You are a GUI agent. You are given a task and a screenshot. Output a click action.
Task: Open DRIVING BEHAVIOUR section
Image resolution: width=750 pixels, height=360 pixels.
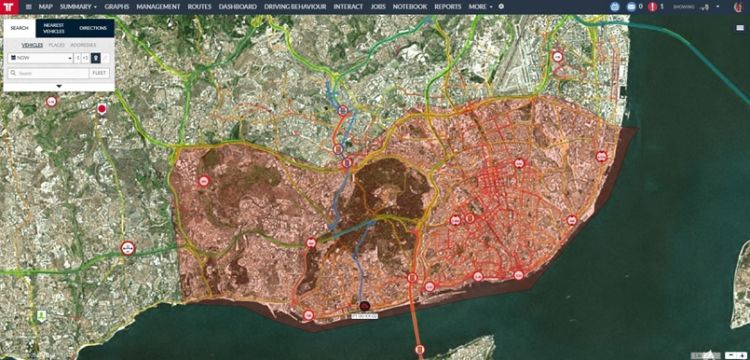(x=295, y=7)
